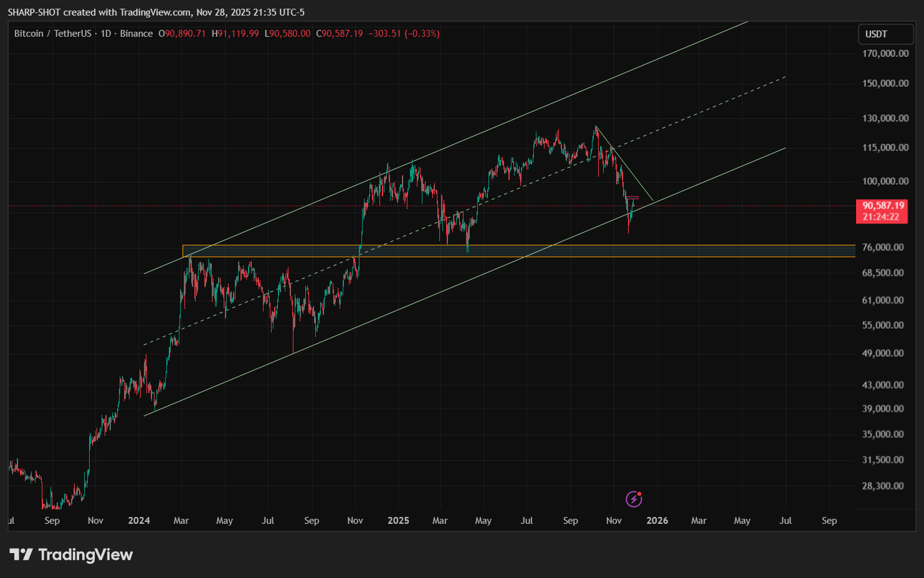Click the 2024 label on time axis
This screenshot has height=578, width=924.
(x=139, y=521)
